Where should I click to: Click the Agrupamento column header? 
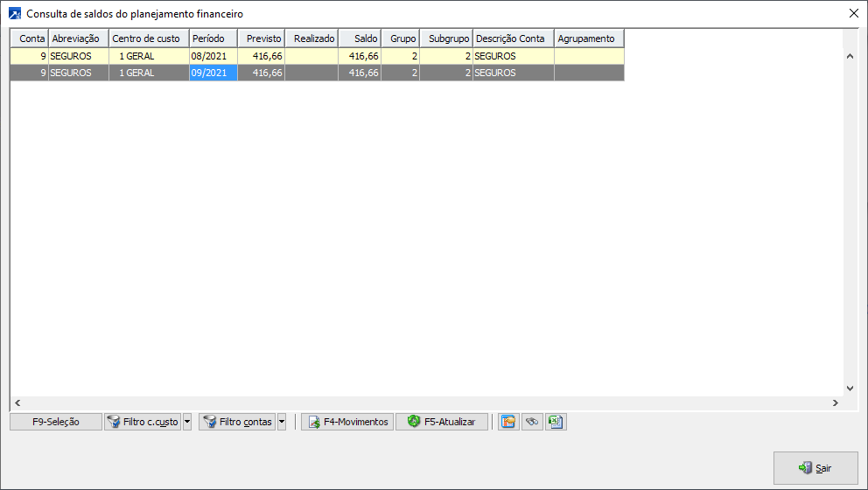pyautogui.click(x=589, y=38)
